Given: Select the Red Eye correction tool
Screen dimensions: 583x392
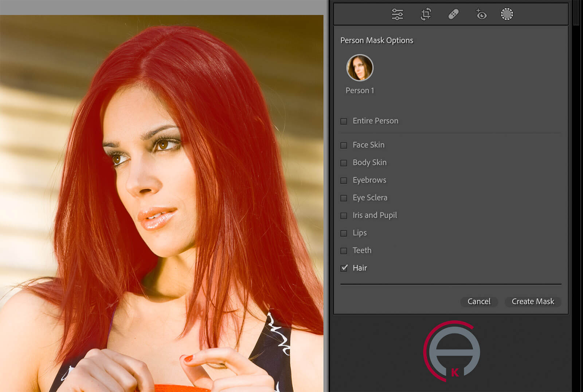Looking at the screenshot, I should click(x=481, y=15).
